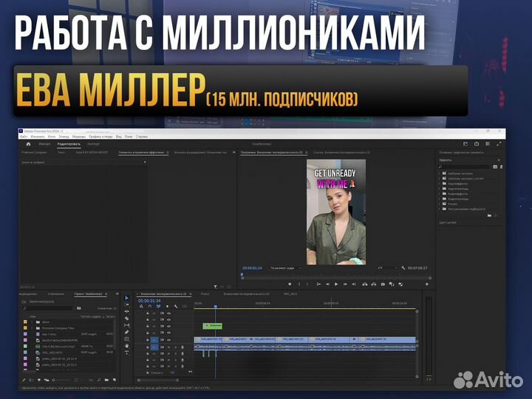The width and height of the screenshot is (532, 399).
Task: Open the 1/4 playback resolution dropdown
Action: coord(387,268)
